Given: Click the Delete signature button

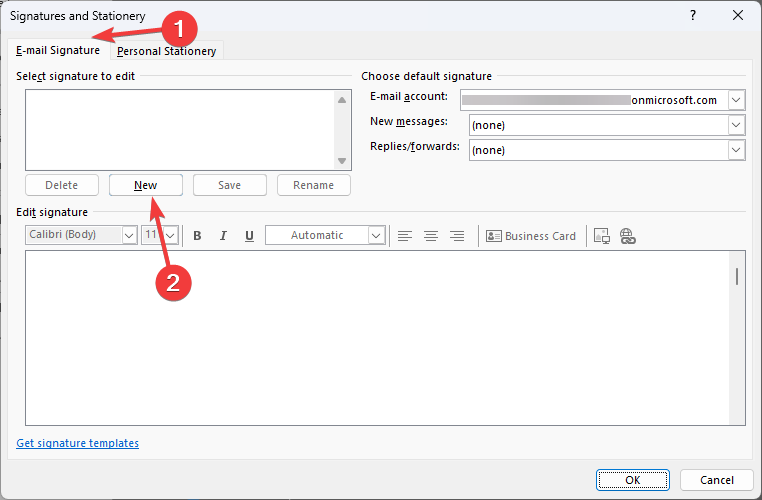Looking at the screenshot, I should 62,185.
